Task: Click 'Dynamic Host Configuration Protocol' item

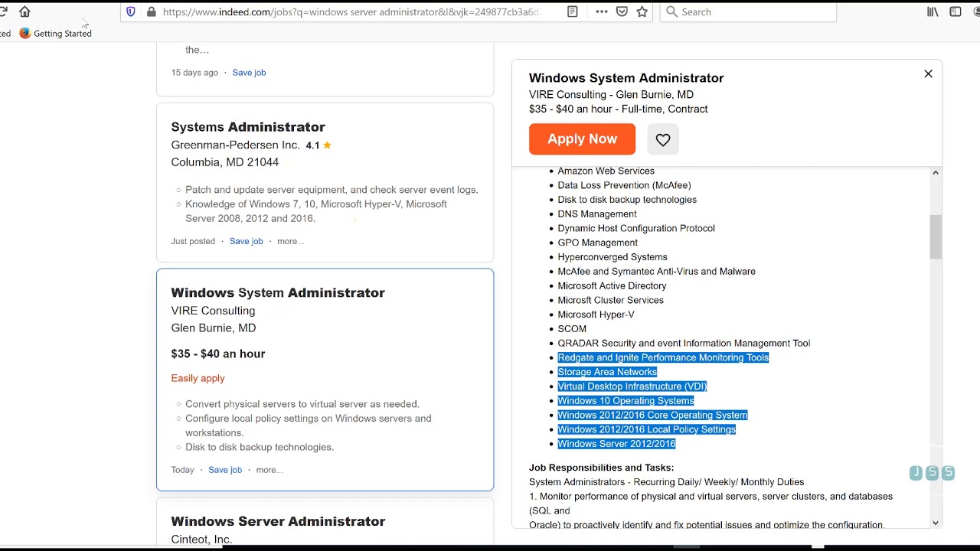Action: tap(636, 228)
